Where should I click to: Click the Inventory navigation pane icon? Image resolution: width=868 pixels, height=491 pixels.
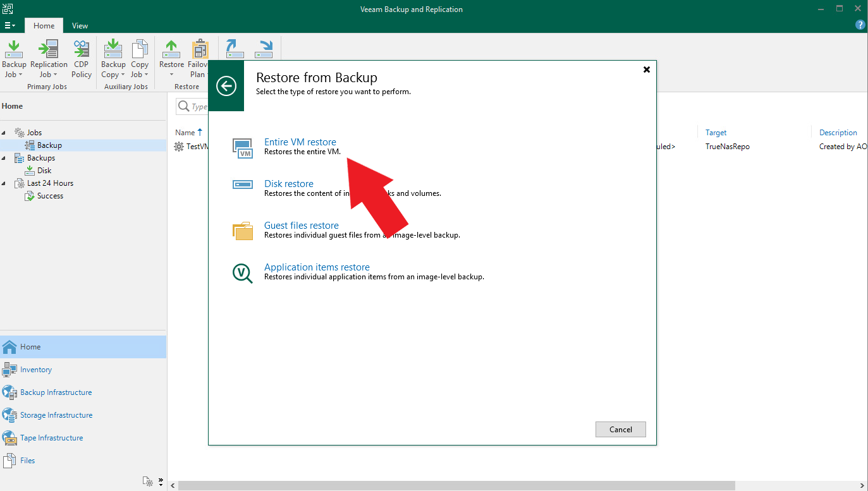(x=9, y=370)
